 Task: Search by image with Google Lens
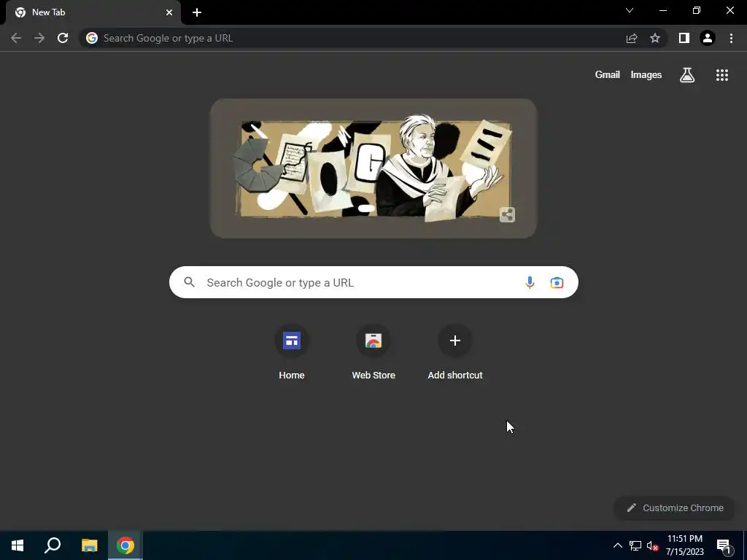pyautogui.click(x=557, y=282)
